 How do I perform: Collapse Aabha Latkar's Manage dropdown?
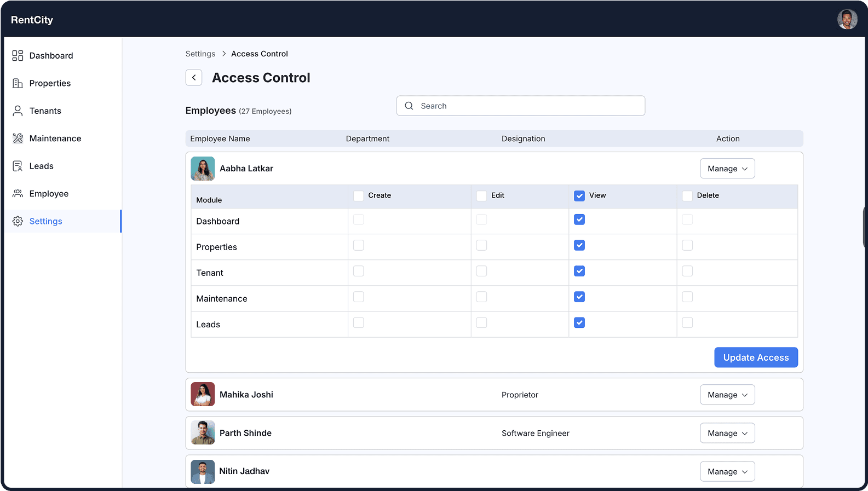coord(727,169)
